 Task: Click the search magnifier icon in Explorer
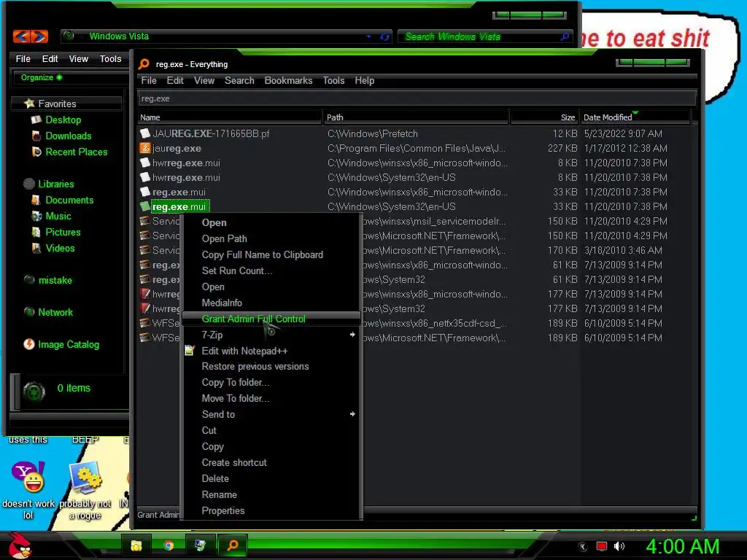[565, 36]
